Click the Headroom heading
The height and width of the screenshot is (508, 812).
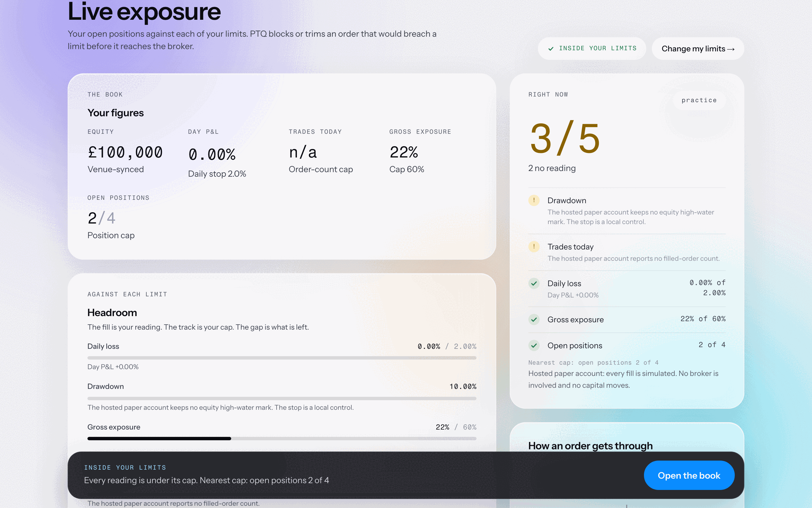click(x=112, y=313)
